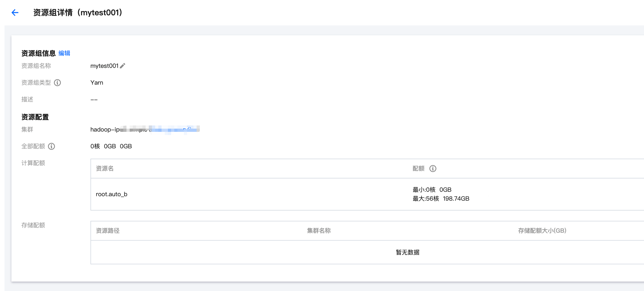Screen dimensions: 644x291
Task: Click pencil icon next to mytest001
Action: [x=122, y=66]
